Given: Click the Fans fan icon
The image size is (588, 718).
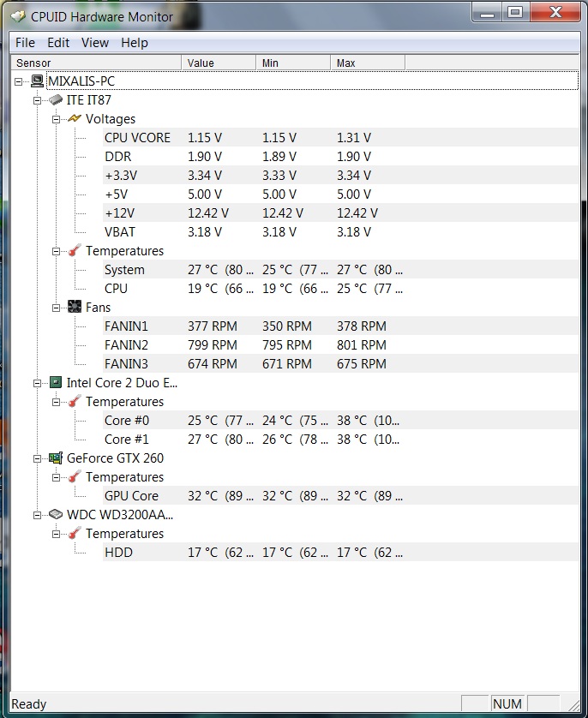Looking at the screenshot, I should point(75,307).
